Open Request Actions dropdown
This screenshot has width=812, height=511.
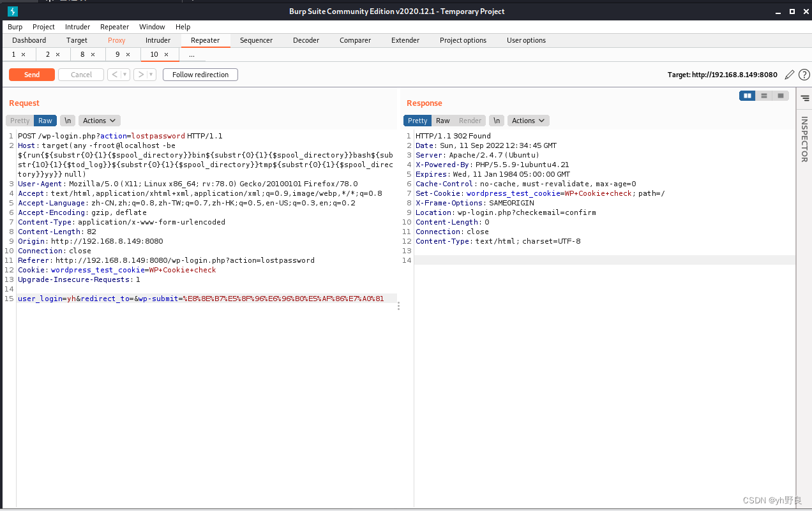point(100,121)
